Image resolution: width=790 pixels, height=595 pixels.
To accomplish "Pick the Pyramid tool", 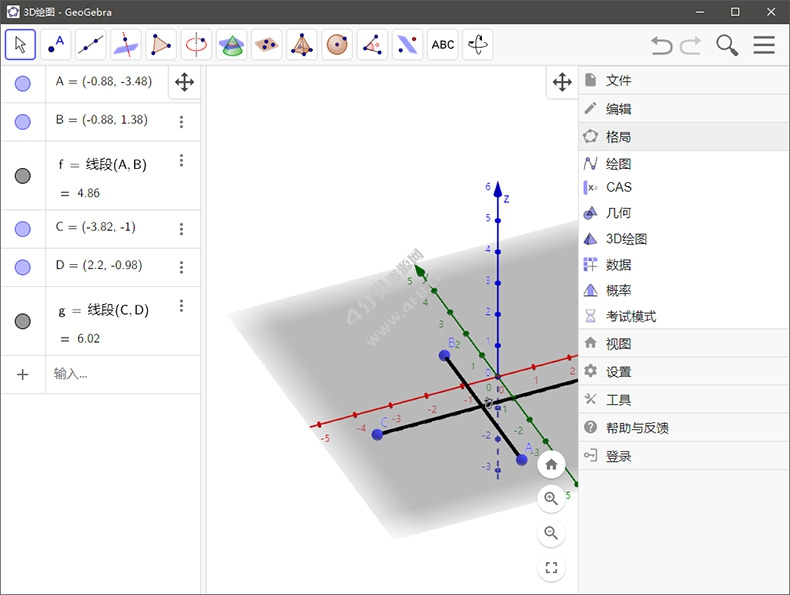I will pyautogui.click(x=302, y=44).
